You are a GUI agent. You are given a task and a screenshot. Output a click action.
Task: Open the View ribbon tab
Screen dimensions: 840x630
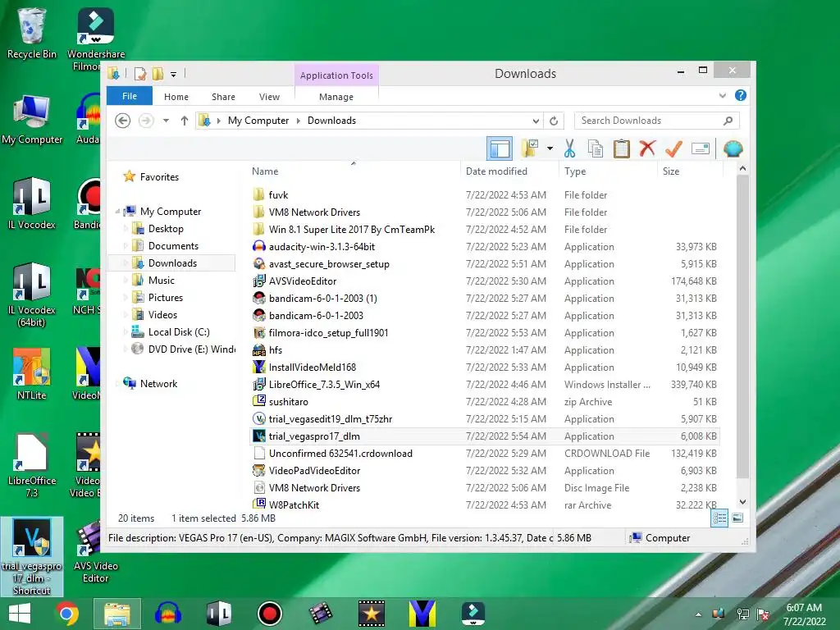click(269, 97)
